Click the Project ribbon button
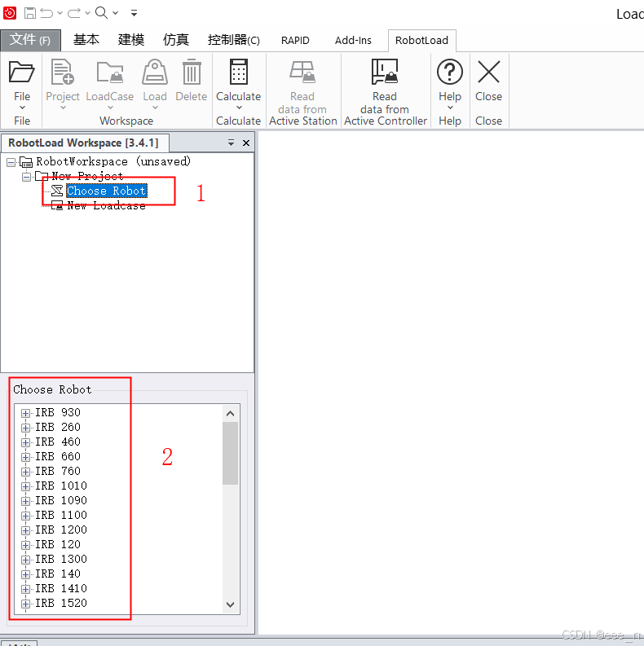The height and width of the screenshot is (646, 644). [63, 85]
